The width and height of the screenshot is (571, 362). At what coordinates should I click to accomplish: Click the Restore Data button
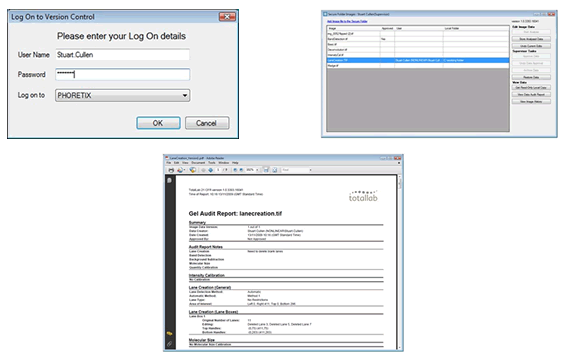pos(531,77)
